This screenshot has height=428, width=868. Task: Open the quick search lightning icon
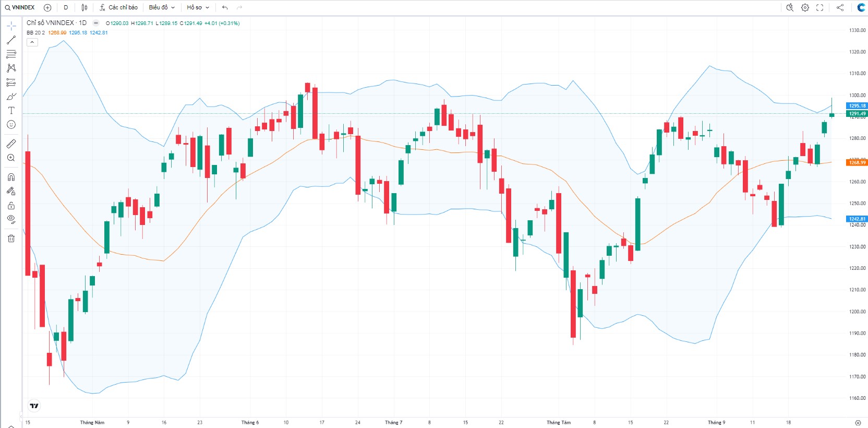pos(790,7)
